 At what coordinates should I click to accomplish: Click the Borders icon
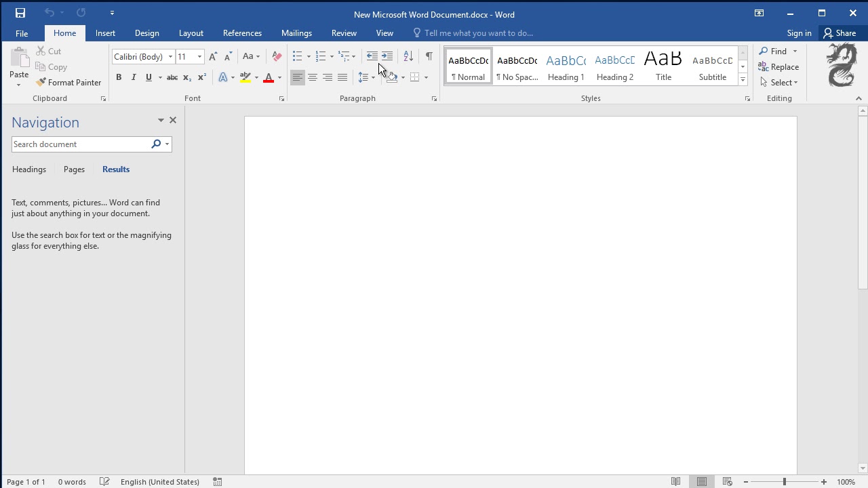coord(414,77)
